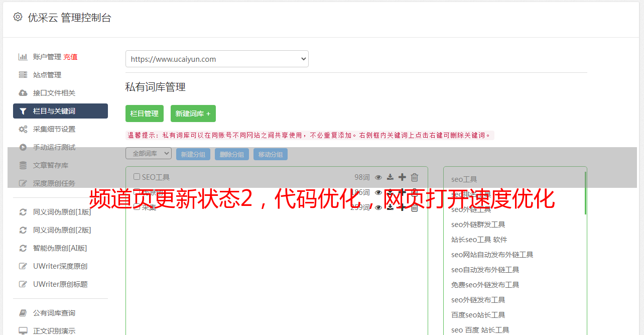The height and width of the screenshot is (335, 644).
Task: Click the download icon in the SEO工具 row
Action: pos(391,177)
